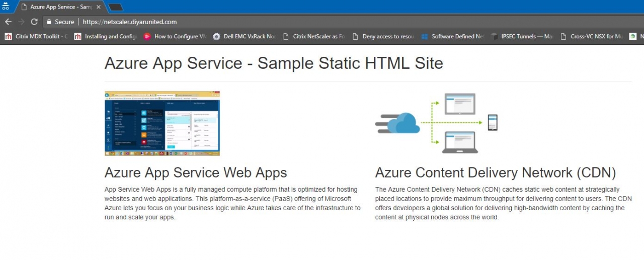Reload the page with refresh icon
The width and height of the screenshot is (644, 260).
[34, 22]
